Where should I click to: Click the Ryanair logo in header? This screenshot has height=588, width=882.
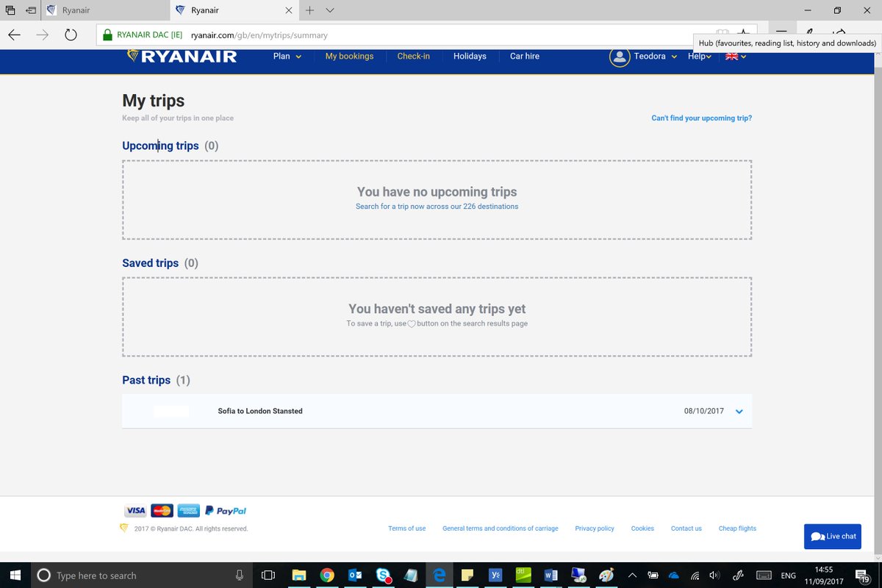tap(182, 57)
